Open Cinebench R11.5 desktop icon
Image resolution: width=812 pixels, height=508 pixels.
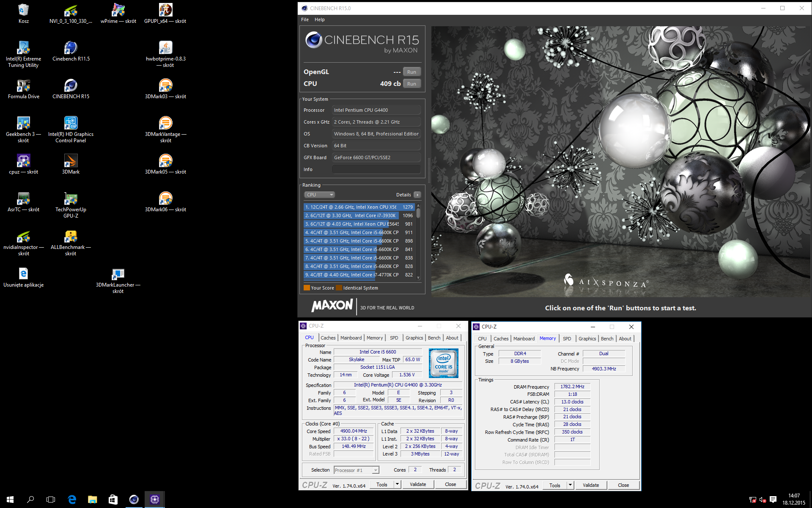click(71, 51)
